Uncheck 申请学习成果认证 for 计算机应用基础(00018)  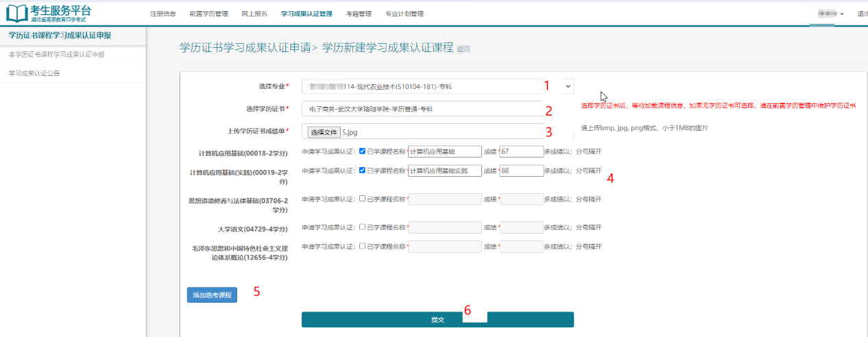[x=362, y=151]
